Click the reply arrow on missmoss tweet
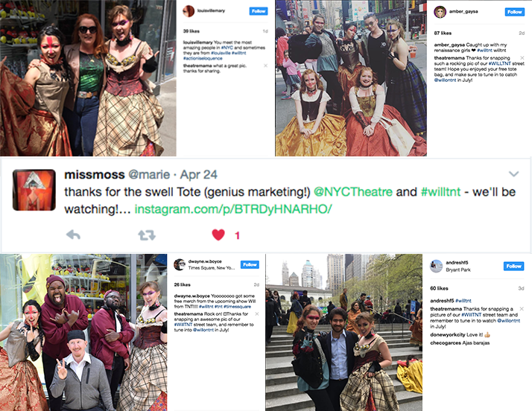This screenshot has height=411, width=532. point(73,235)
